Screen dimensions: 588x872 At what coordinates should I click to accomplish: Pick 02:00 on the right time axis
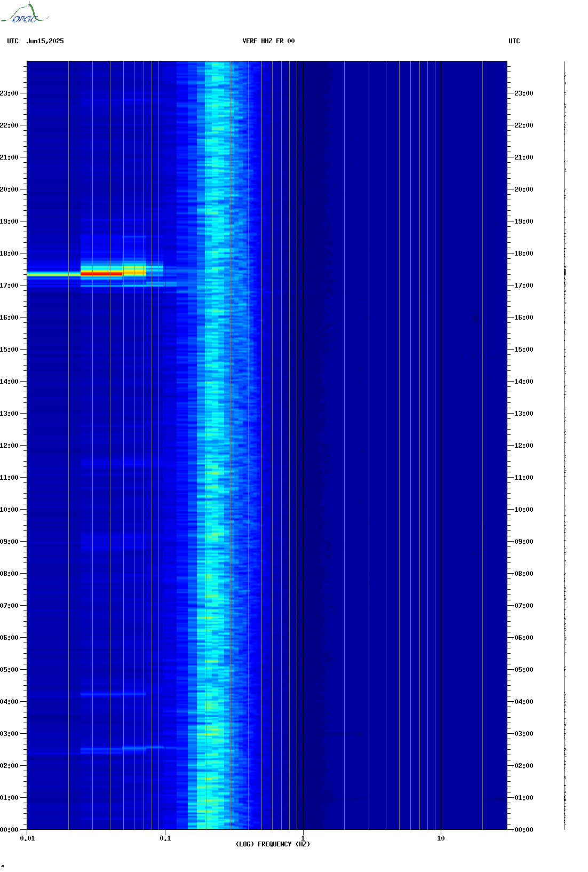[x=524, y=766]
